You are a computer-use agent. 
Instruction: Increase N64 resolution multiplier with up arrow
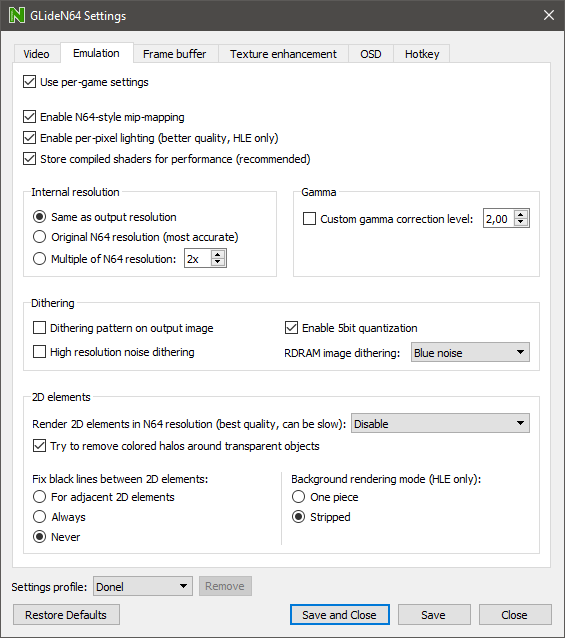point(218,255)
